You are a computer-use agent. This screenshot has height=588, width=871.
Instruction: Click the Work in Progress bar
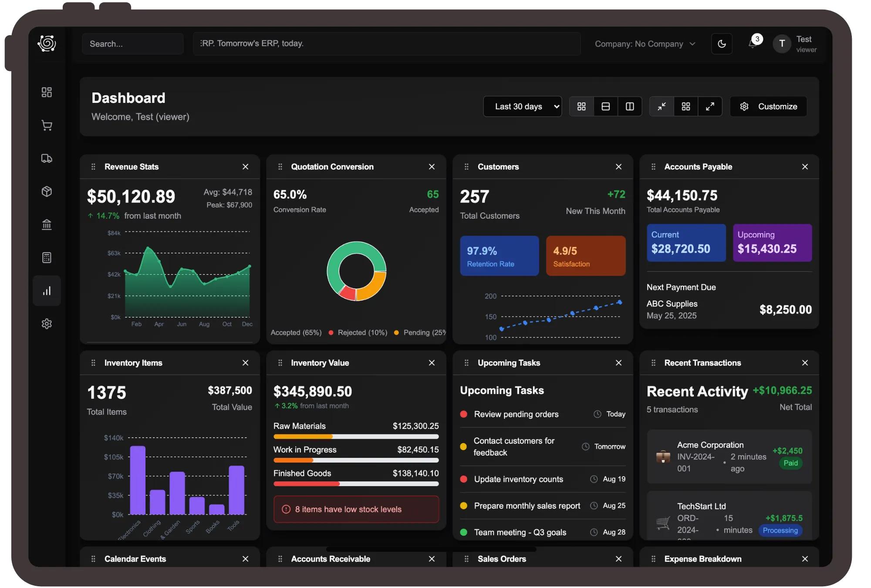[356, 460]
